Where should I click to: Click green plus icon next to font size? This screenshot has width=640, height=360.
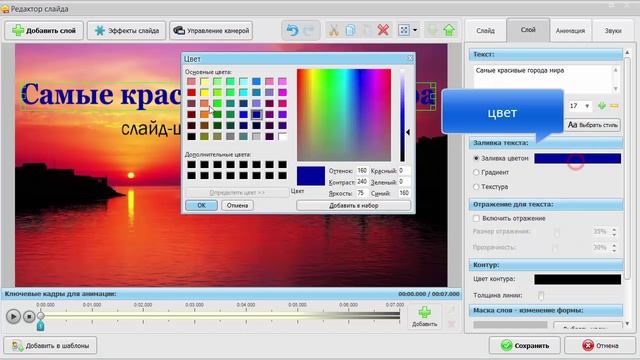click(602, 106)
